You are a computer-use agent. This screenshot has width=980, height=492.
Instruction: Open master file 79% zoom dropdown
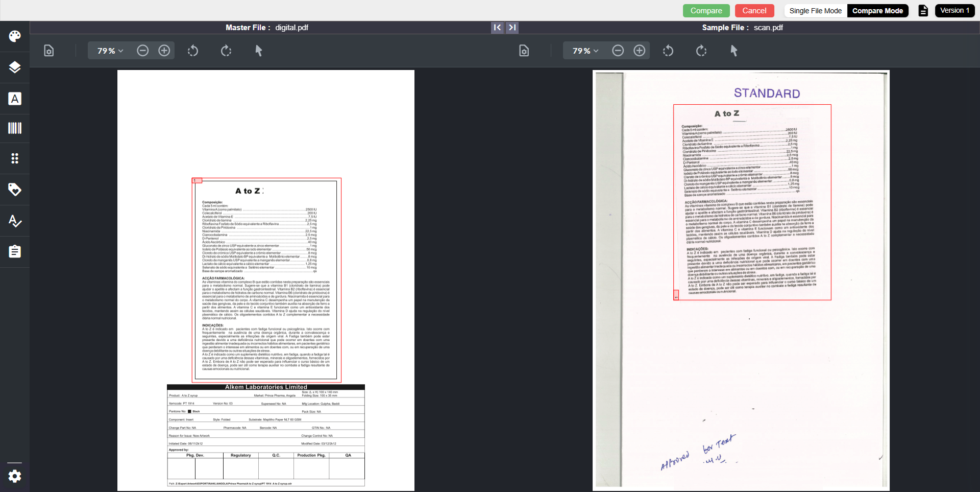pos(110,51)
